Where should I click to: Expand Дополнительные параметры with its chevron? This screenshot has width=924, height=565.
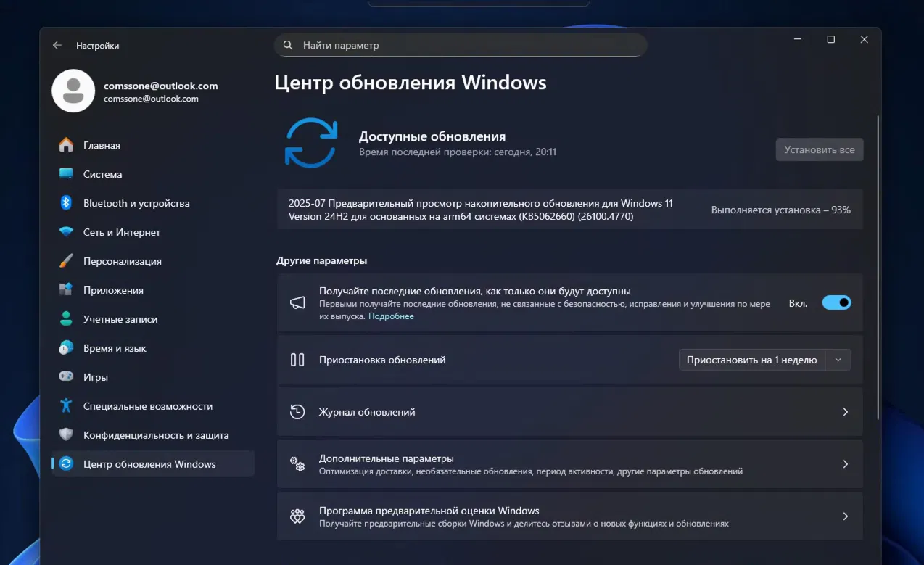click(845, 464)
